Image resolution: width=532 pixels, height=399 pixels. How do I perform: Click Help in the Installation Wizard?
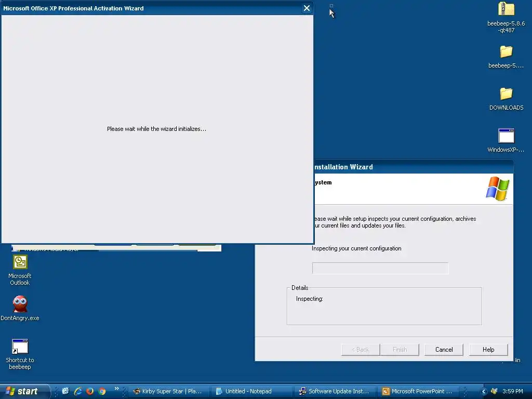pyautogui.click(x=488, y=350)
